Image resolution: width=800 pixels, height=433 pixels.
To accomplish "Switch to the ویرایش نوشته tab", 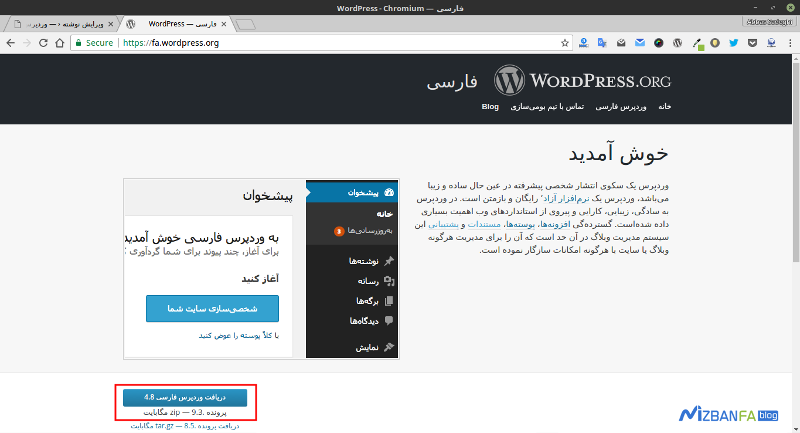I will [x=60, y=24].
